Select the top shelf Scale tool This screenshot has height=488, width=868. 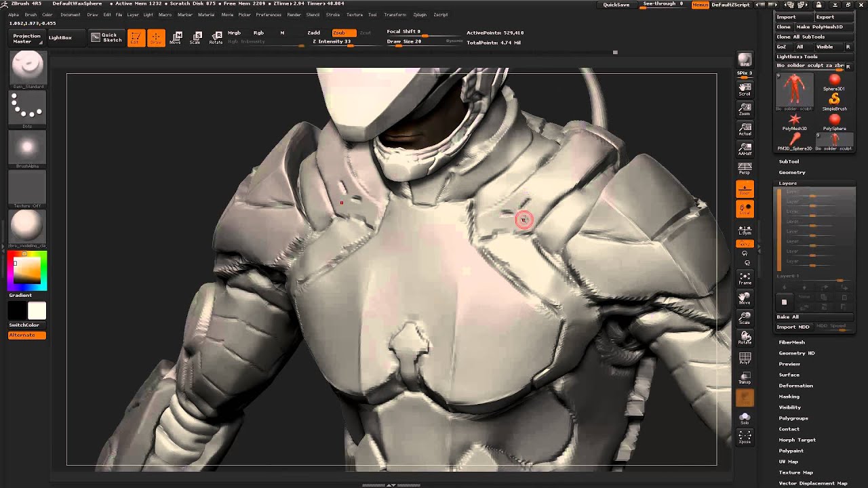pyautogui.click(x=195, y=38)
